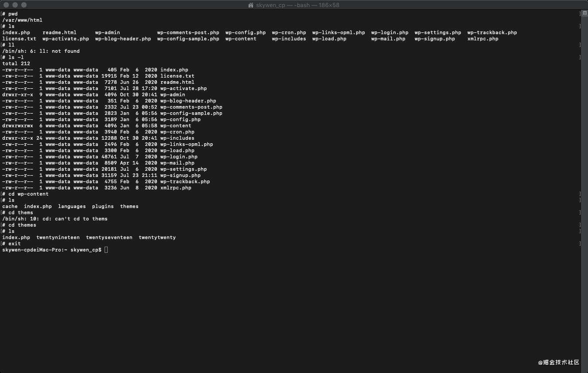Click 'twentyseventeen' theme folder name

pos(109,237)
